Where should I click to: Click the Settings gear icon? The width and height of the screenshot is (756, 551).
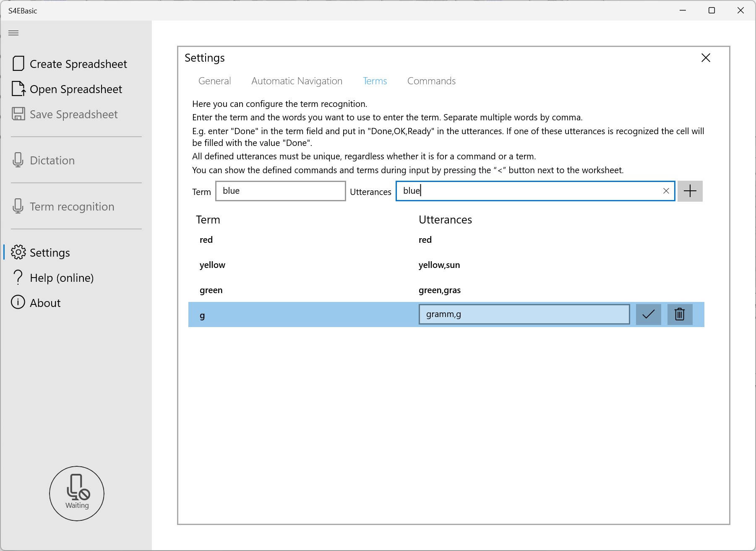pyautogui.click(x=18, y=252)
